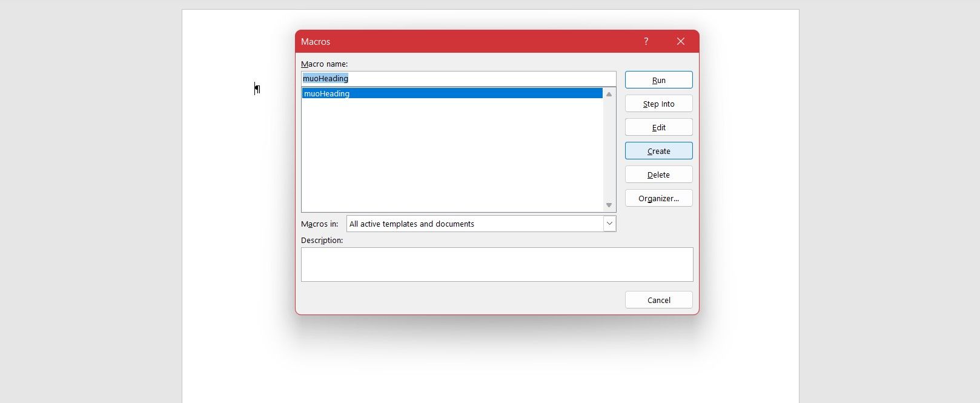980x403 pixels.
Task: Click the macro list scroll up arrow
Action: point(609,94)
